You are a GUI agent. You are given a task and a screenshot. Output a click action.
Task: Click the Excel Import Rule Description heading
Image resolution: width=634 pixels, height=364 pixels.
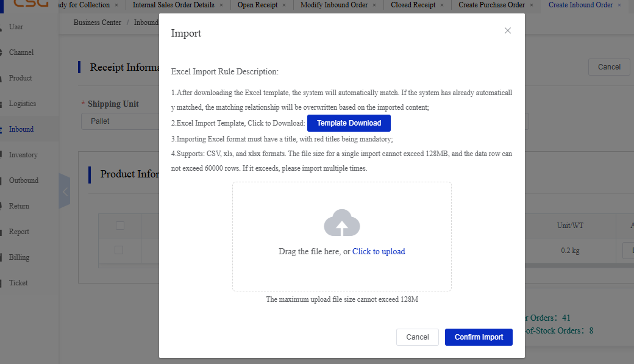point(224,71)
